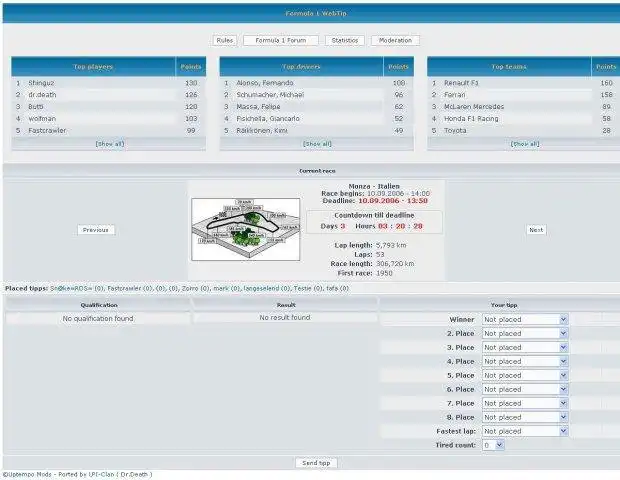Screen dimensions: 620x480
Task: Click langeselend in Placed tipps
Action: [x=261, y=289]
